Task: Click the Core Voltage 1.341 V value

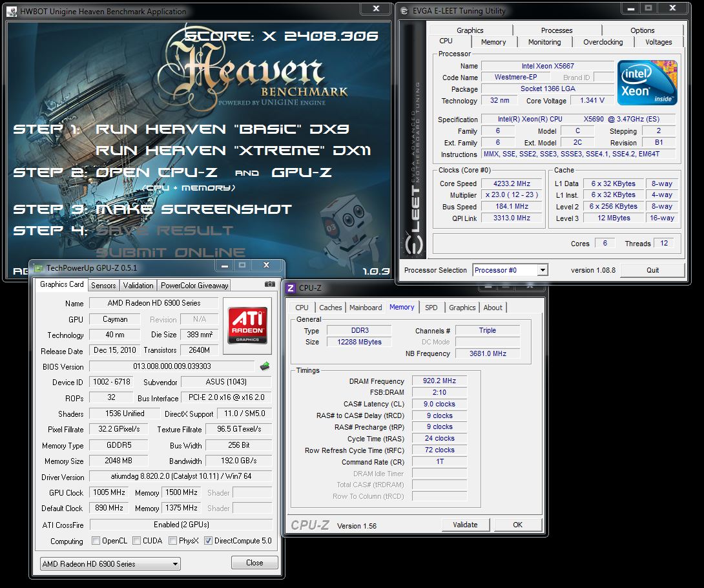Action: click(592, 100)
